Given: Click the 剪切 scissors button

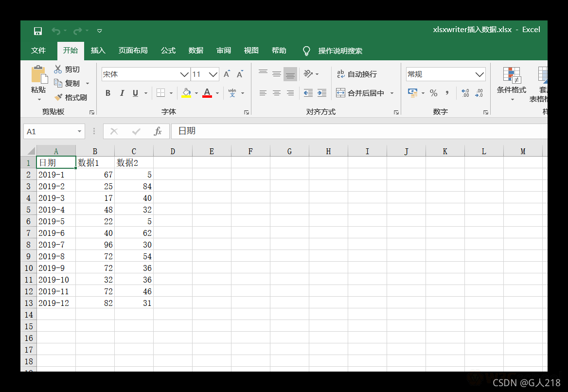Looking at the screenshot, I should click(x=67, y=69).
